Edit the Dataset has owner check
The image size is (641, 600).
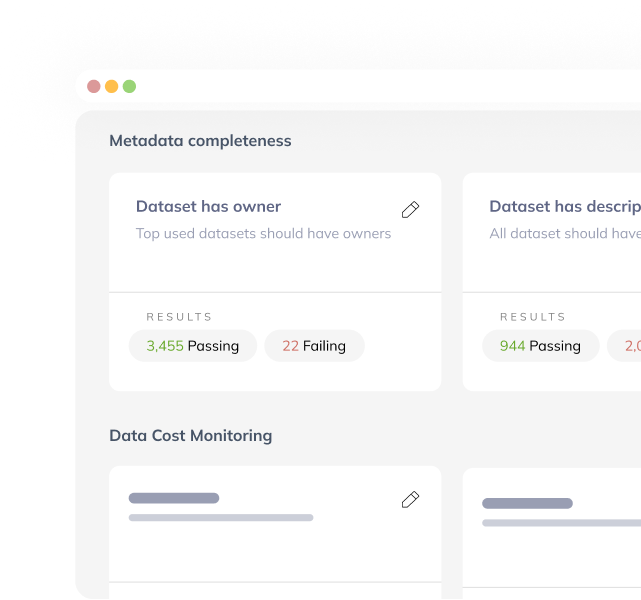410,210
